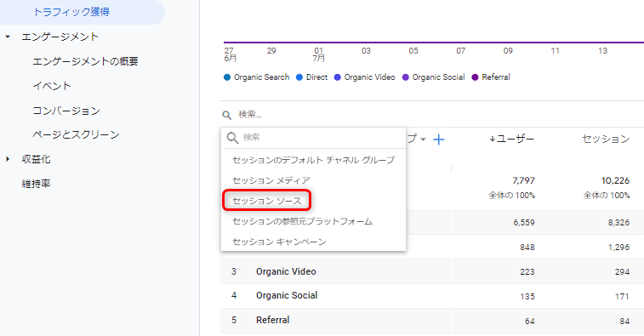Click Organic Social users value 135
The width and height of the screenshot is (644, 336).
(527, 297)
